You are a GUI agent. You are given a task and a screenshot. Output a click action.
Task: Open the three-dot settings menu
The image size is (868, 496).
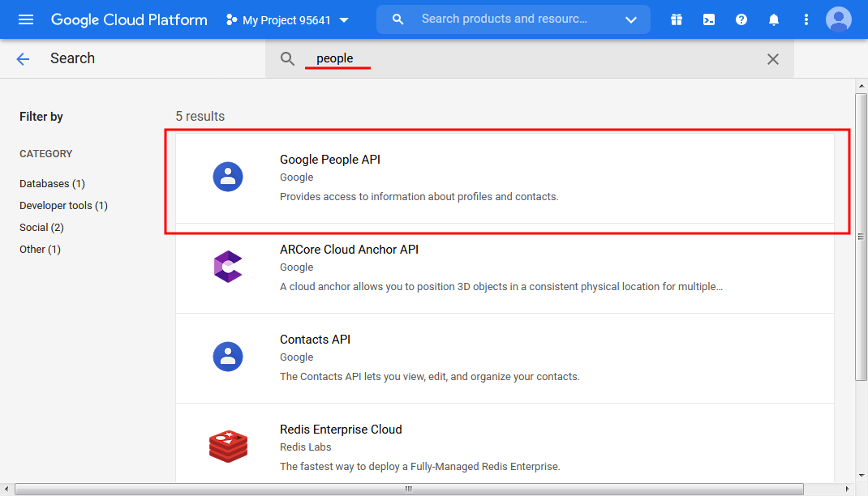click(806, 20)
